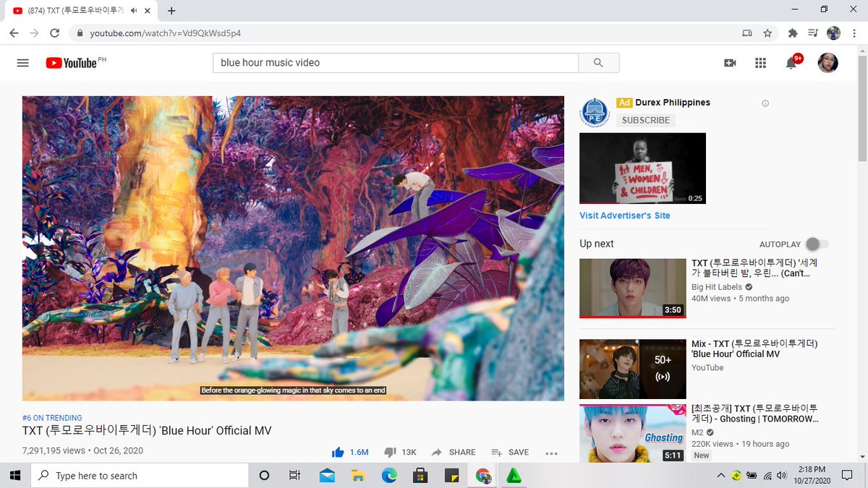Screen dimensions: 868x488
Task: Click the taskbar search box
Action: tap(140, 476)
